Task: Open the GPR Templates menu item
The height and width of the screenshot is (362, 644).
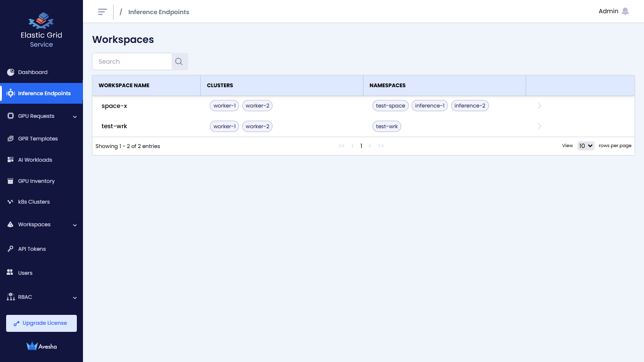Action: click(38, 139)
